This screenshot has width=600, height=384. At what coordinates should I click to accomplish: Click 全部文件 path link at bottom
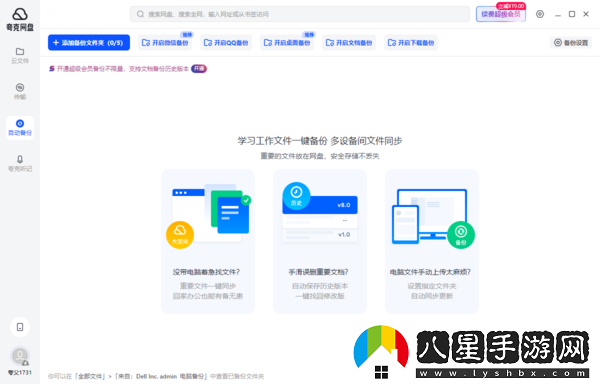pos(91,376)
